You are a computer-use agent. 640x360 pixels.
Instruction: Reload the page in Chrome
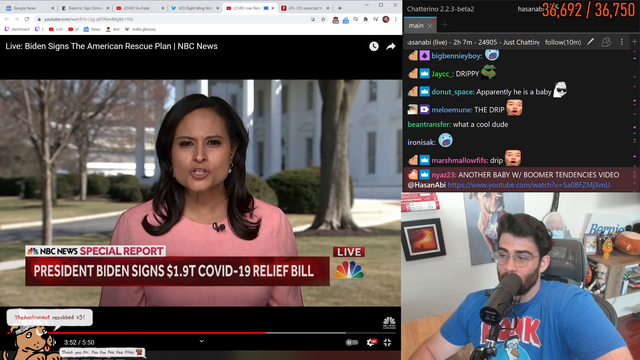(27, 19)
